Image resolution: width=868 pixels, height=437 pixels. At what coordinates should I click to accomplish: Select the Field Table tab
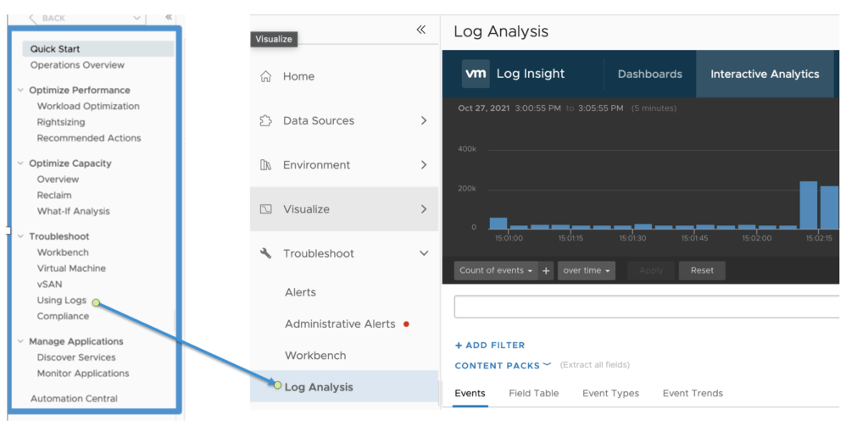(533, 393)
